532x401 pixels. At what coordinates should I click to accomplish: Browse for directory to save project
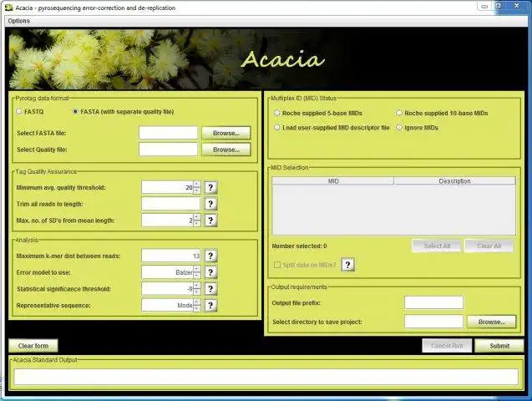pyautogui.click(x=492, y=322)
